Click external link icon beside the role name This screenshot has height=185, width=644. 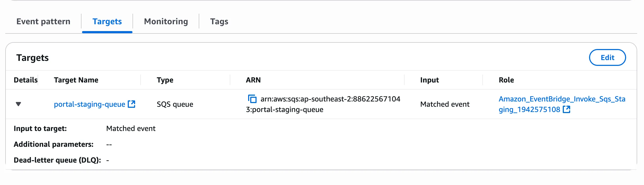coord(566,109)
